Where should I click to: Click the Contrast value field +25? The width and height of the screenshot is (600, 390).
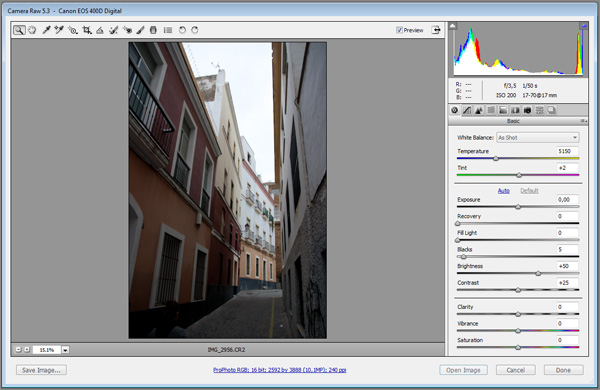point(567,282)
